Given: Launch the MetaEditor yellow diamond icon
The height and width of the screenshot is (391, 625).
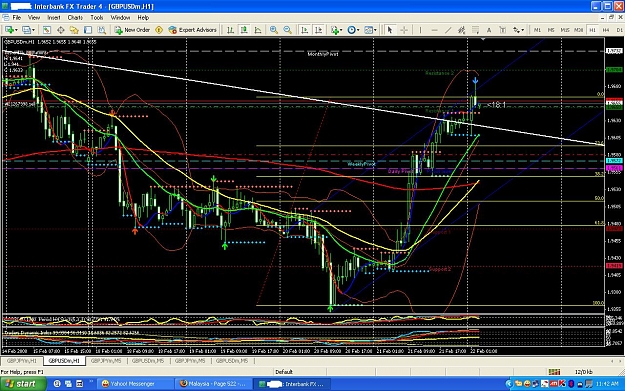Looking at the screenshot, I should pyautogui.click(x=159, y=30).
